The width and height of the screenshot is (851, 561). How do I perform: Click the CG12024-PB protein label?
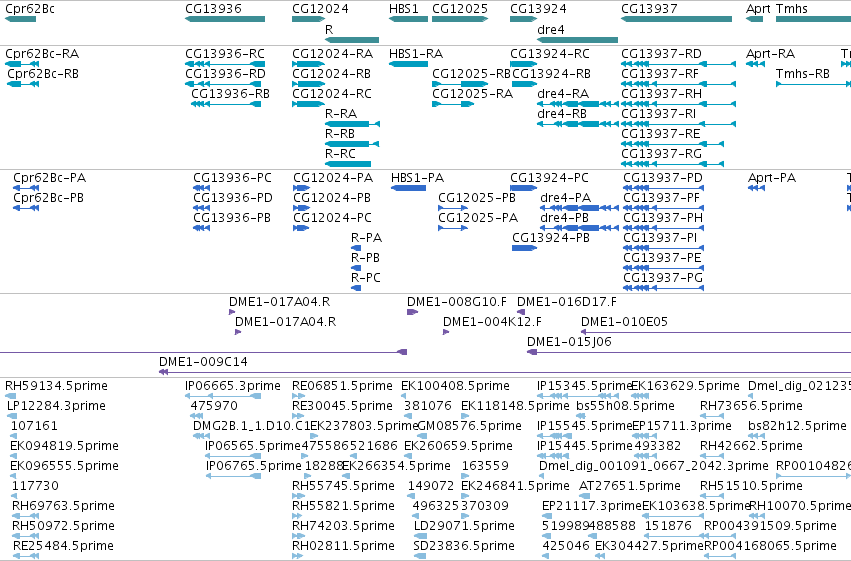click(332, 198)
